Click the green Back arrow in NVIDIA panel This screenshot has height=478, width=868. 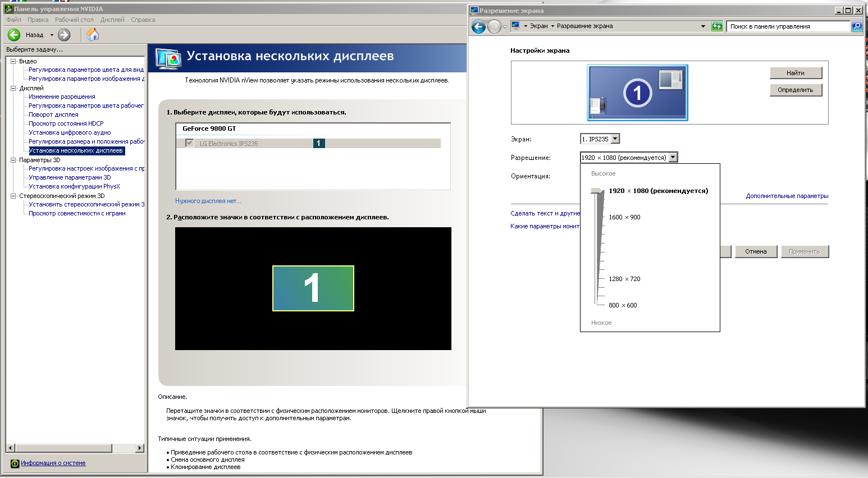point(14,35)
